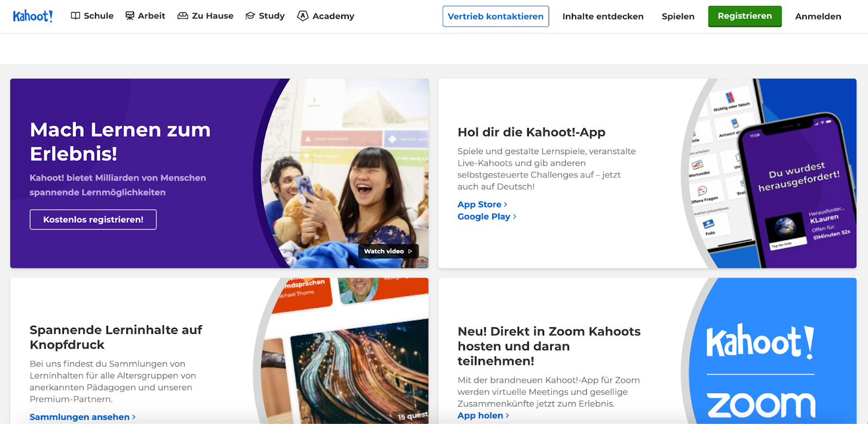Click the chevron after App holen

point(508,415)
